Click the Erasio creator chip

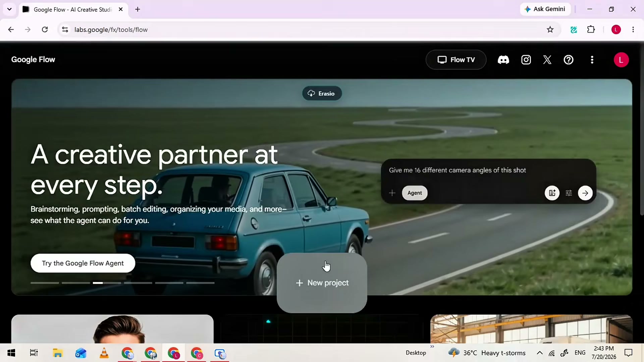[322, 93]
